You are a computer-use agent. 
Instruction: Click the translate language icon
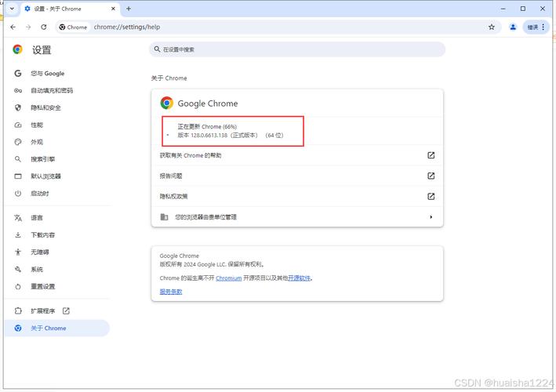[18, 218]
